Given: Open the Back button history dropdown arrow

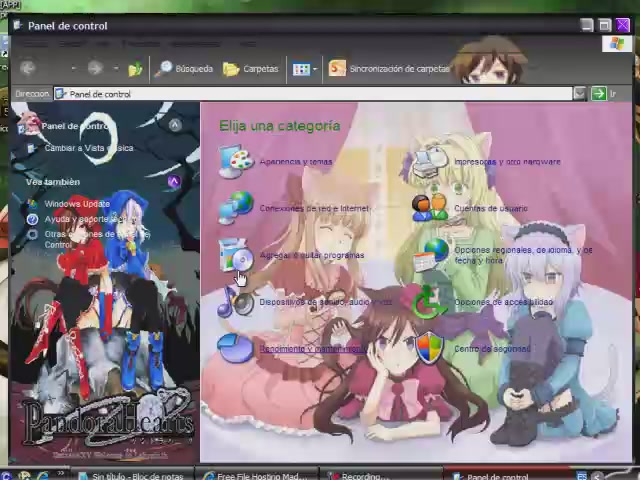Looking at the screenshot, I should (73, 69).
